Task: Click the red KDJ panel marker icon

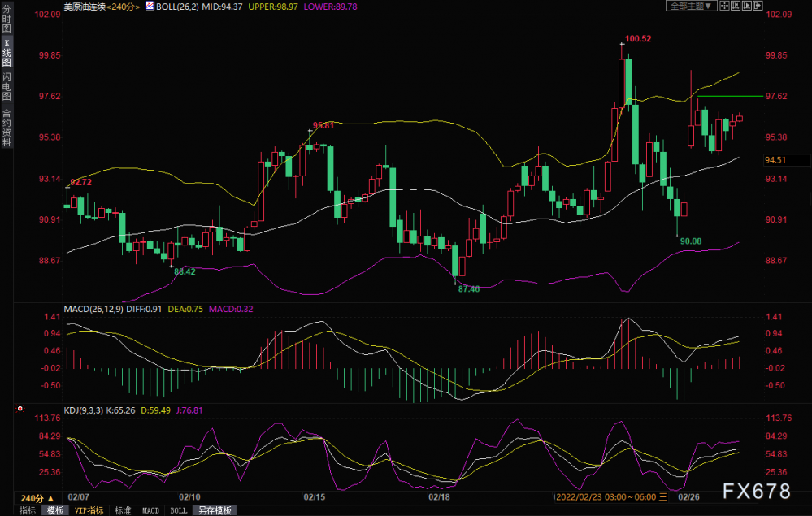Action: point(20,409)
